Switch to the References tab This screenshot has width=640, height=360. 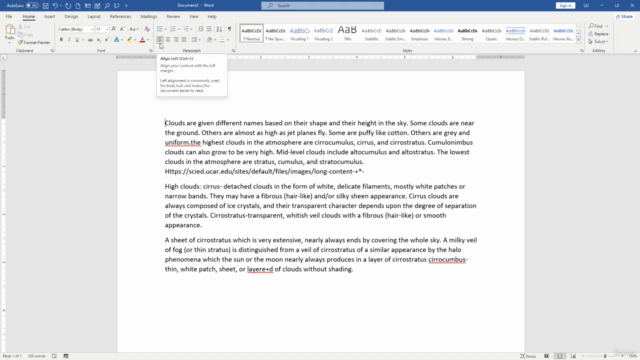[x=120, y=17]
